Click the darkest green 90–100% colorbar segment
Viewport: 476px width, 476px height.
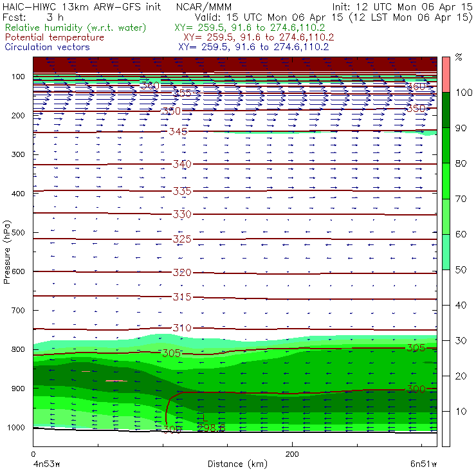446,110
